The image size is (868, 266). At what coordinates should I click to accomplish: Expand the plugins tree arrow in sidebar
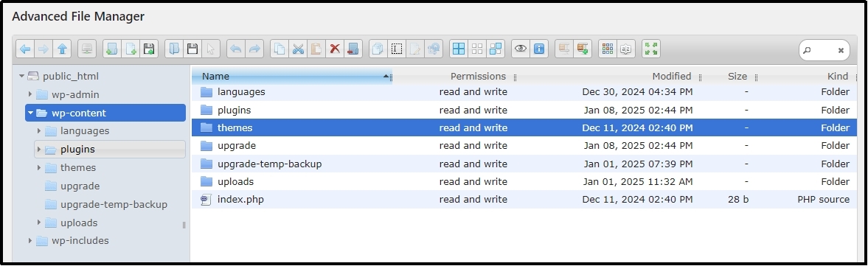pyautogui.click(x=39, y=150)
